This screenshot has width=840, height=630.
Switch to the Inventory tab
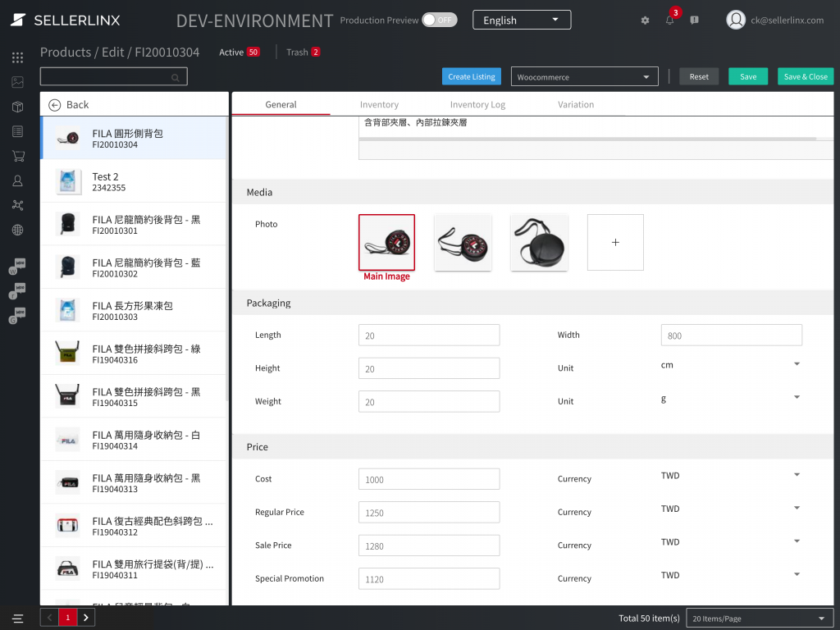pos(379,104)
